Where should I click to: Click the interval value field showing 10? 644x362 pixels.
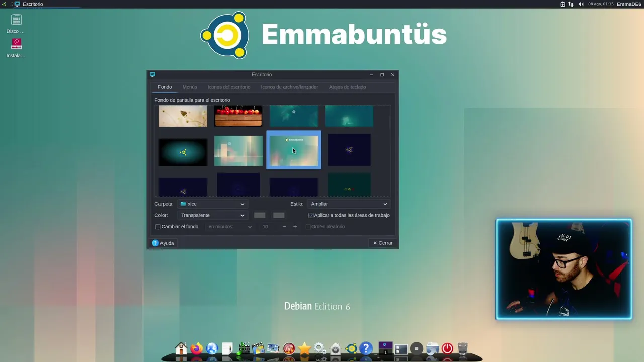(268, 227)
